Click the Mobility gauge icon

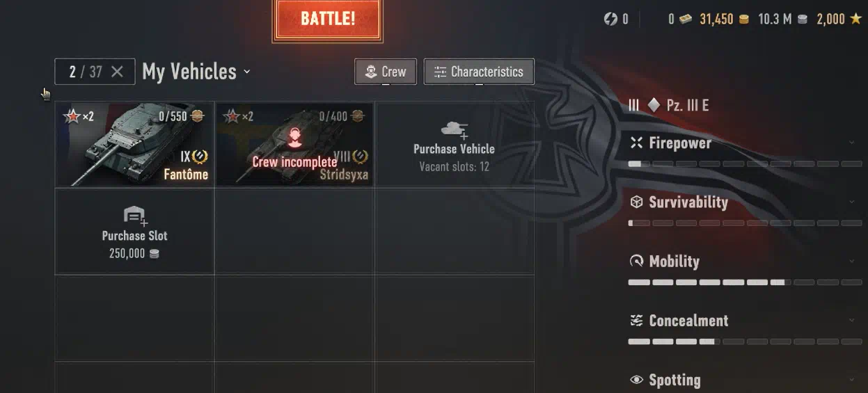click(x=636, y=261)
